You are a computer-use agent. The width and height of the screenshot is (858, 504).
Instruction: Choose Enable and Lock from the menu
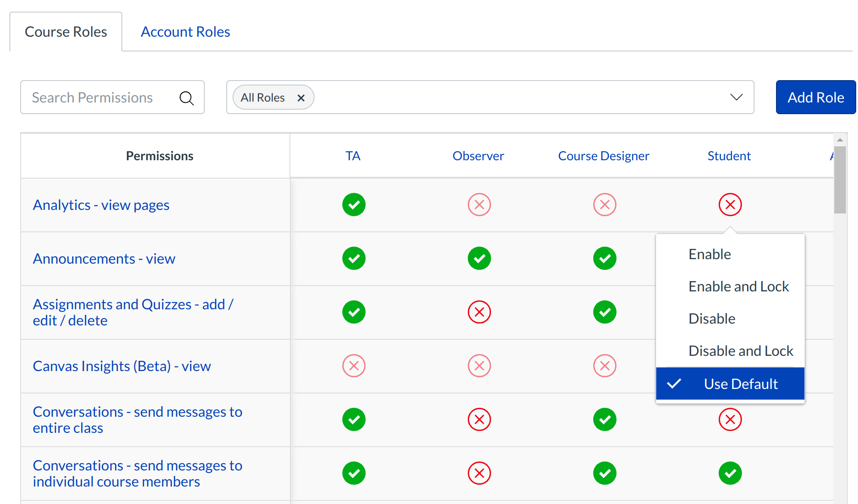[738, 286]
